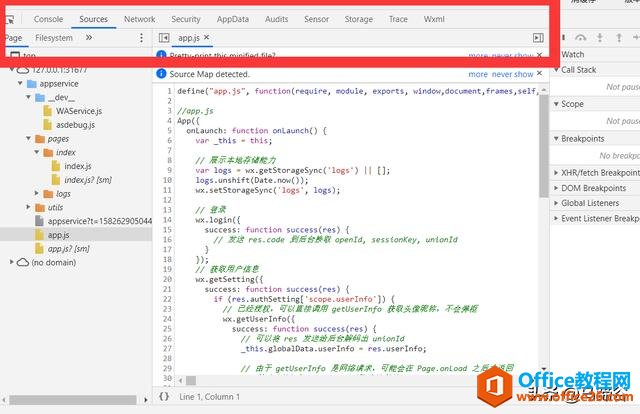Collapse the appservice folder
640x414 pixels.
point(20,83)
